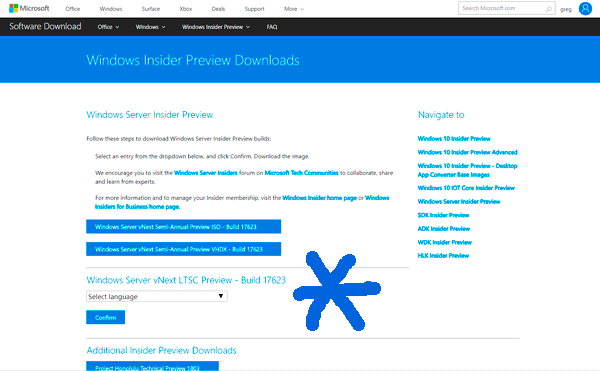The width and height of the screenshot is (600, 371).
Task: Visit the Windows Insider home page link
Action: click(320, 198)
